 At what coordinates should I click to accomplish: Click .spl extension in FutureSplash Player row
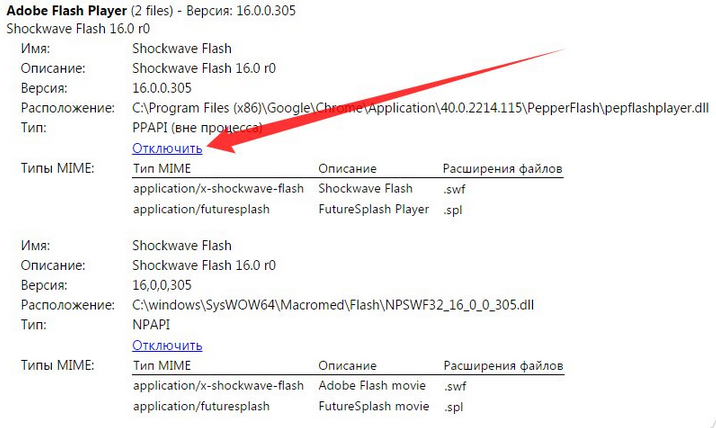click(x=453, y=210)
